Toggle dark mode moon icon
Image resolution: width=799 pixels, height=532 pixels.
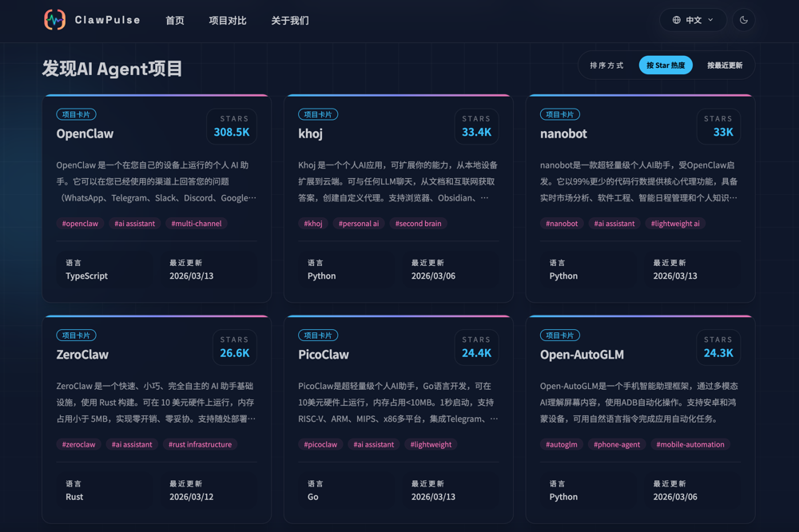point(743,20)
